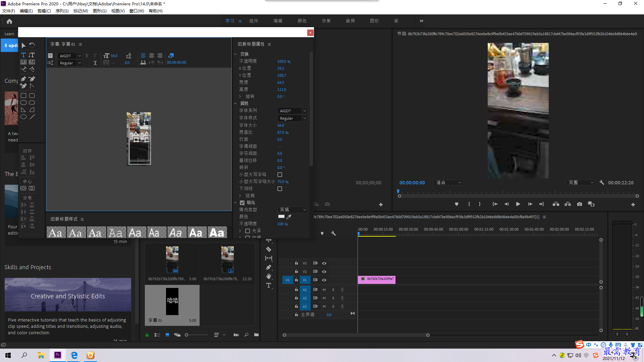Expand the 旋转 property

click(240, 97)
